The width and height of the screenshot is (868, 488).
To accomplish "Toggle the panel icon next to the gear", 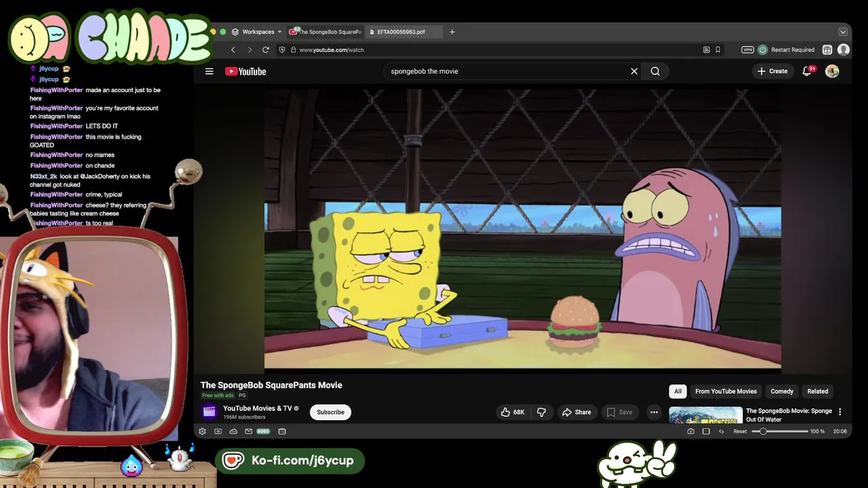I will [218, 431].
